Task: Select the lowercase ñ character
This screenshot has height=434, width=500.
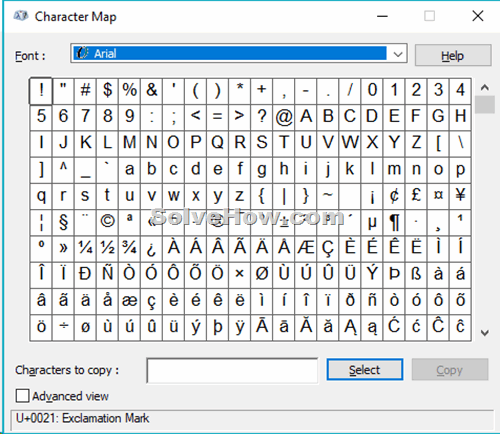Action: tap(372, 302)
